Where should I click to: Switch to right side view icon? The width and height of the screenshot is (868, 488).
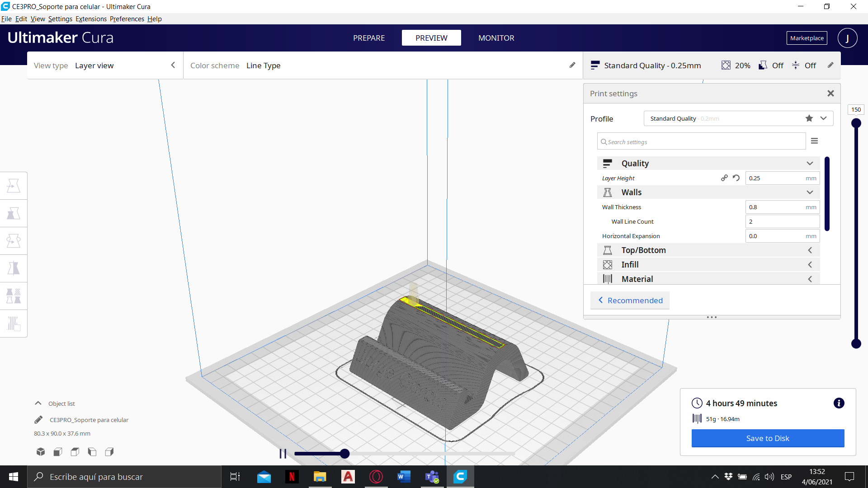109,451
